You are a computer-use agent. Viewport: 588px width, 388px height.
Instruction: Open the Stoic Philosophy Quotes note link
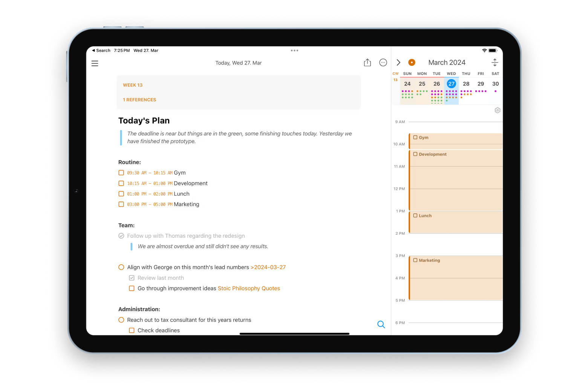click(249, 288)
